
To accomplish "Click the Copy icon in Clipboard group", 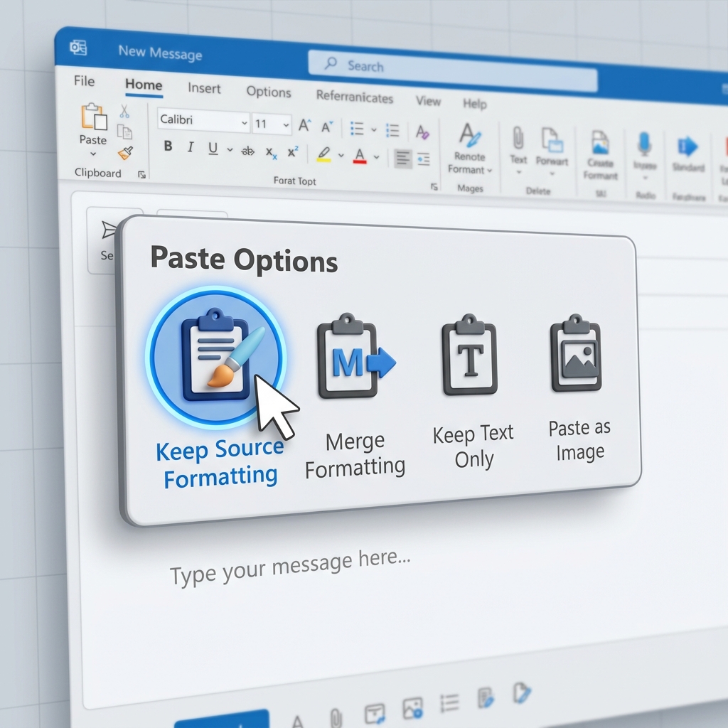I will click(125, 131).
